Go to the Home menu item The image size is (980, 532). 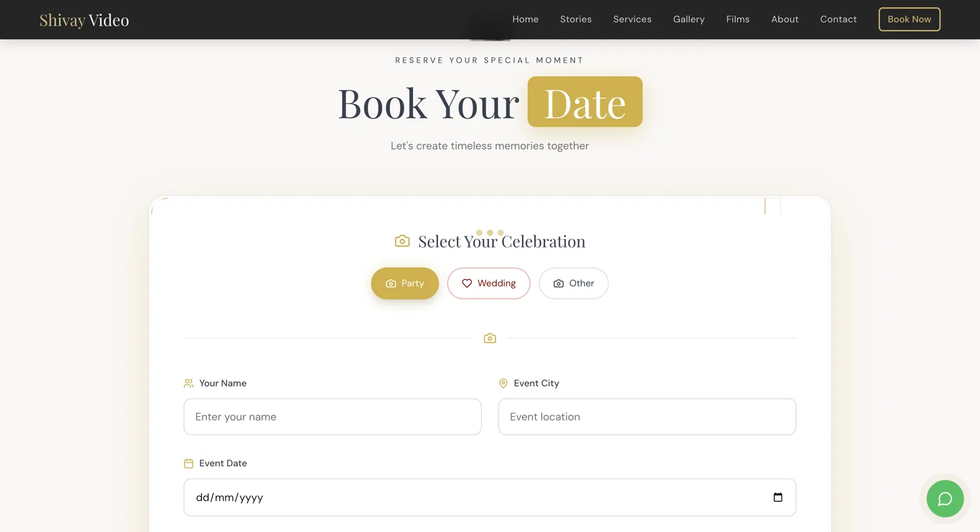click(526, 19)
